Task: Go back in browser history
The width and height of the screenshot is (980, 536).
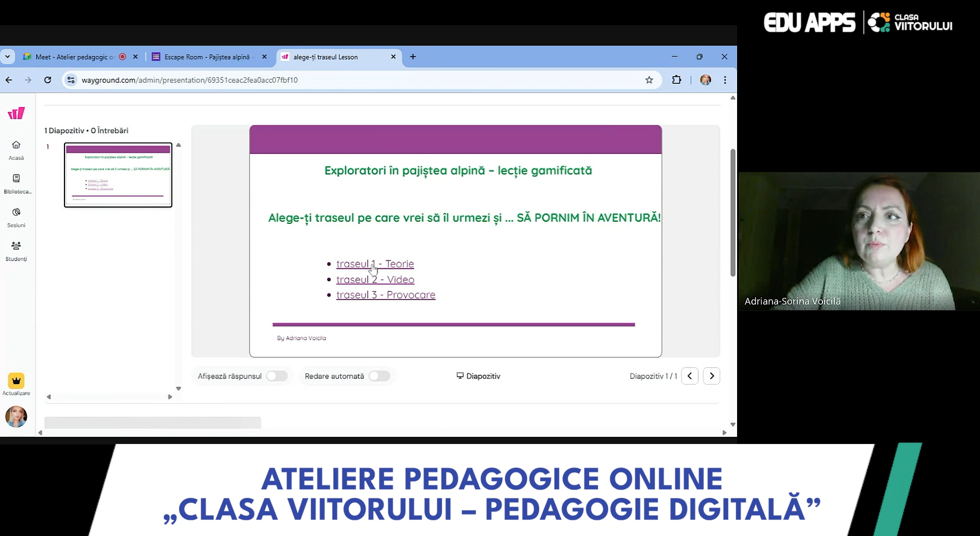Action: (9, 80)
